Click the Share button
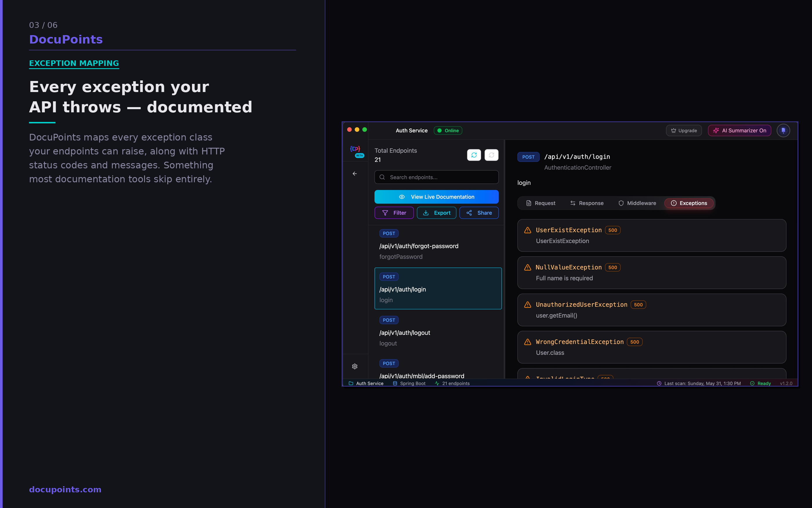 pos(479,213)
